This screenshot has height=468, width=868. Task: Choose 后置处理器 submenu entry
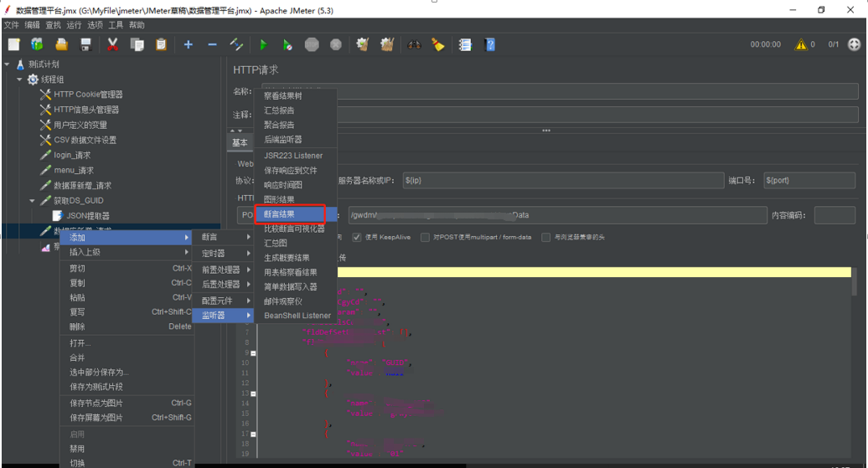point(223,285)
